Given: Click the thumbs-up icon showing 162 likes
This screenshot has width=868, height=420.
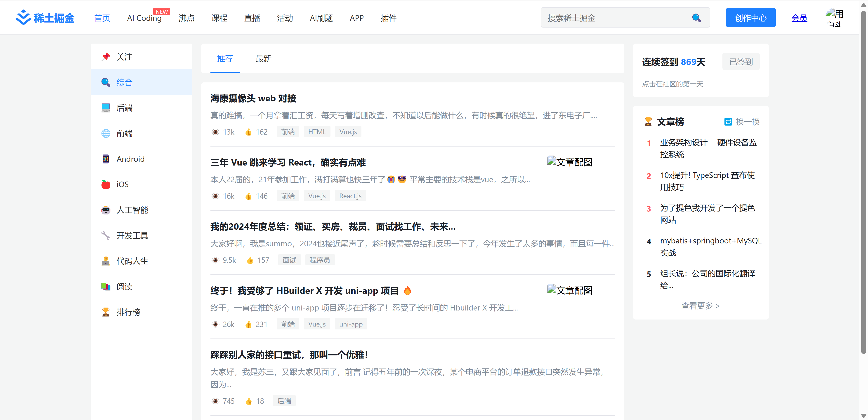Looking at the screenshot, I should [248, 132].
